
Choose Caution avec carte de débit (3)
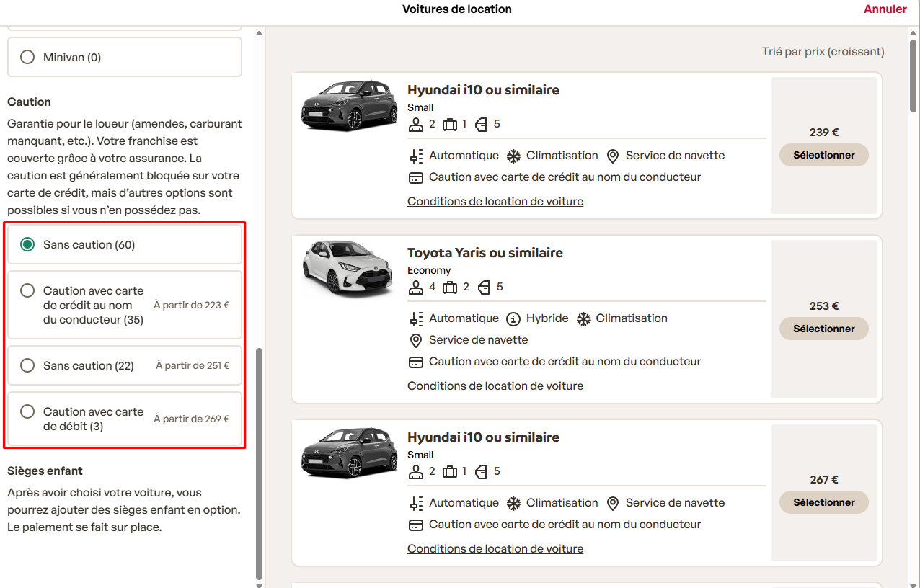coord(124,419)
